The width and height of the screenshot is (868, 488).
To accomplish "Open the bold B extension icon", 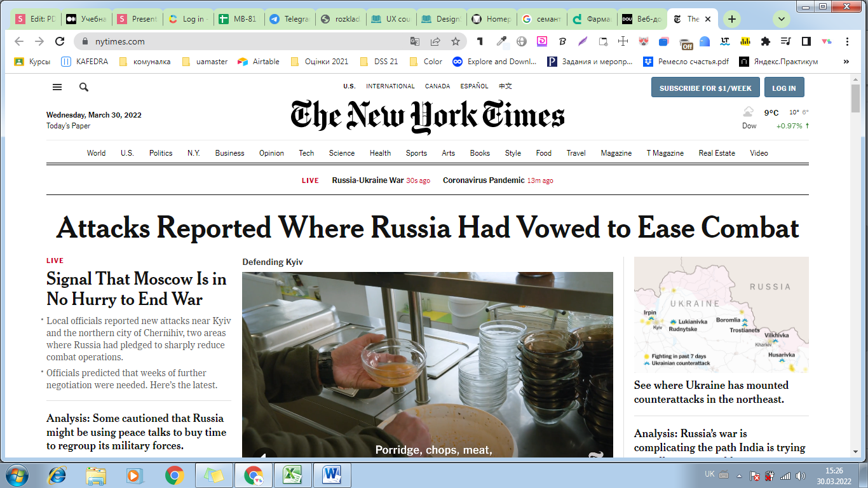I will click(x=562, y=41).
